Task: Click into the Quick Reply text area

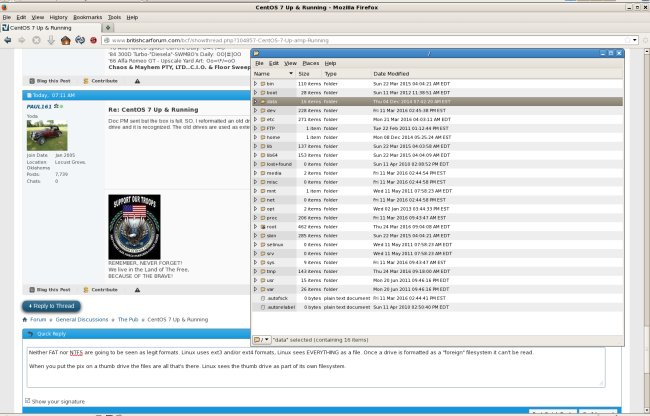Action: click(x=315, y=368)
